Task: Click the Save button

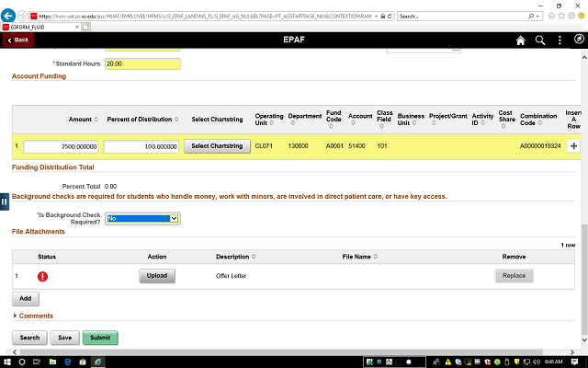Action: click(x=65, y=338)
